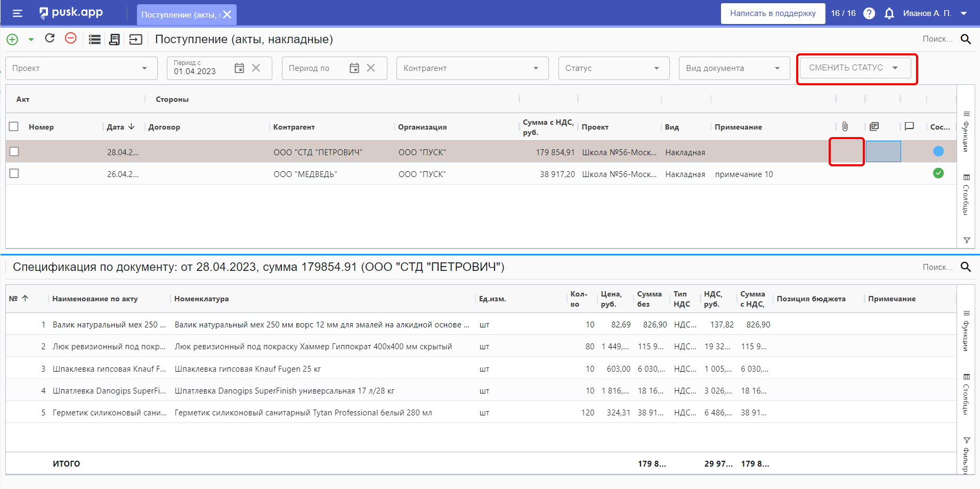980x489 pixels.
Task: Click the comments column icon
Action: coord(910,126)
